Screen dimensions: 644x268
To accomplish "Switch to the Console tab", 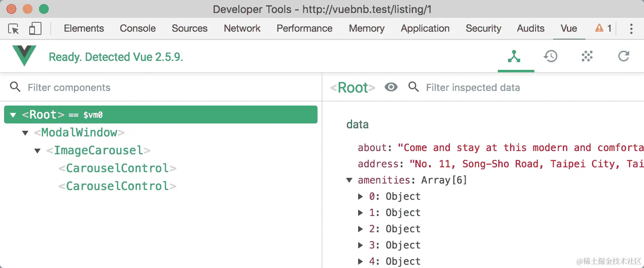I will (138, 28).
